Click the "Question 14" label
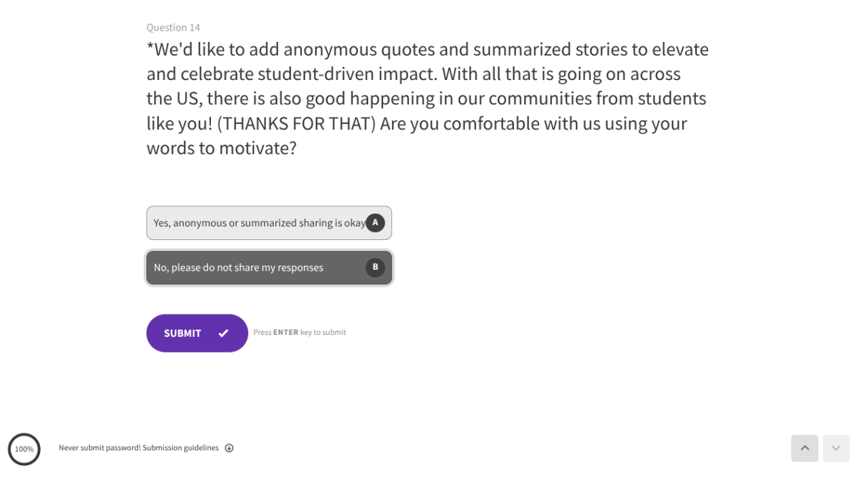Screen dimensions: 868x480 (173, 28)
